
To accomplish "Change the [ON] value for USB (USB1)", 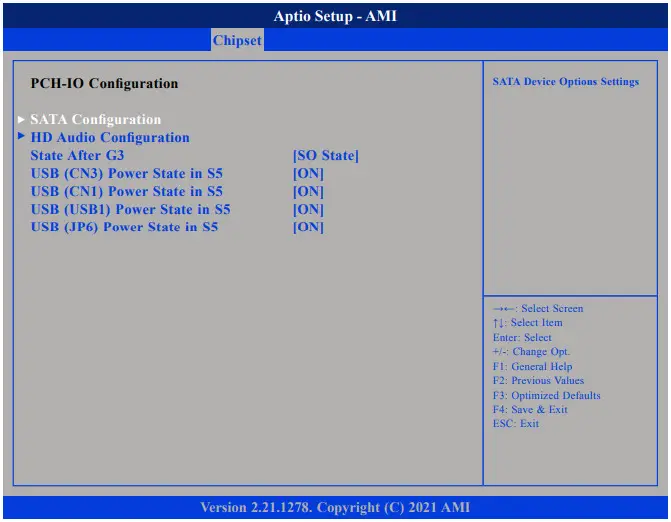I will (x=308, y=209).
